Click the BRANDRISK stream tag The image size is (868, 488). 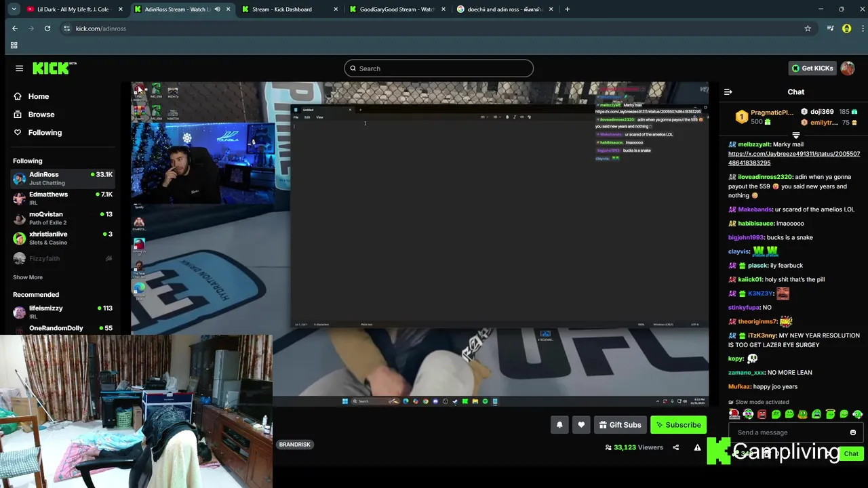pos(295,445)
